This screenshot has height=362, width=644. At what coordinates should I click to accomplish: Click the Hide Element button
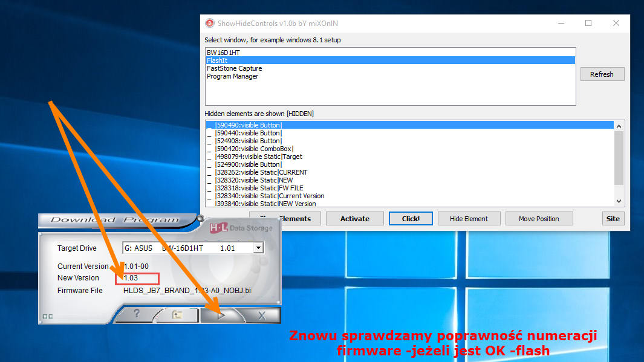(469, 219)
